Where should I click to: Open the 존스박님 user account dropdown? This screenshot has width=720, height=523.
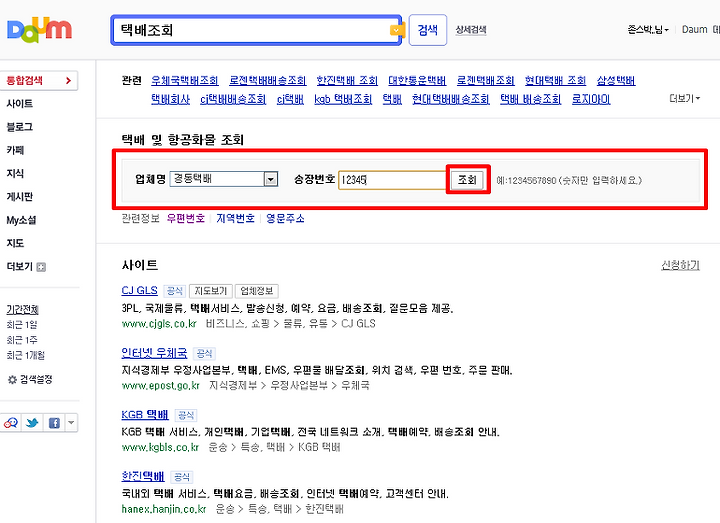[x=648, y=30]
